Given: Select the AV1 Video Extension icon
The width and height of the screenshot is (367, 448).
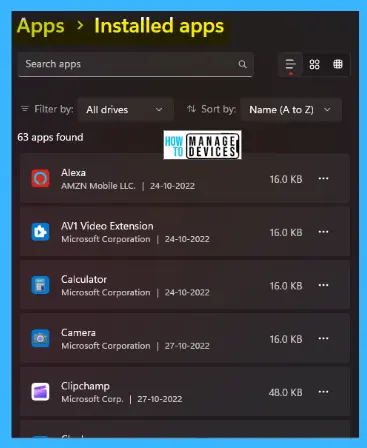Looking at the screenshot, I should click(40, 232).
